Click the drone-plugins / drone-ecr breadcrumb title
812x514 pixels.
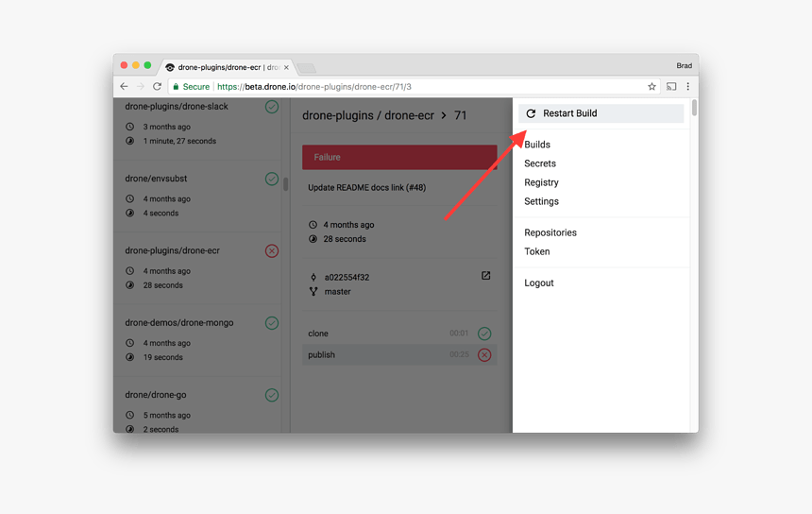pos(367,115)
